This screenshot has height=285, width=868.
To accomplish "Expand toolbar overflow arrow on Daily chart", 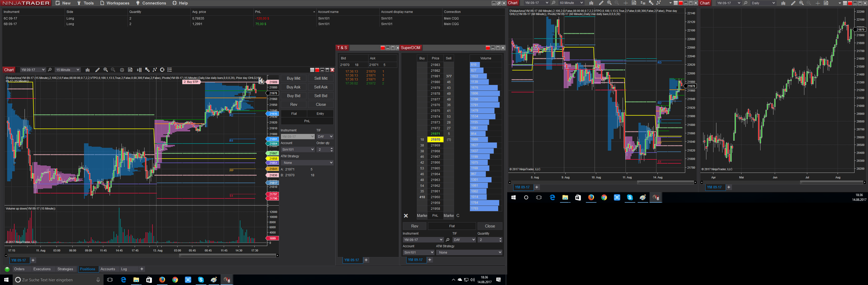I will pos(839,3).
